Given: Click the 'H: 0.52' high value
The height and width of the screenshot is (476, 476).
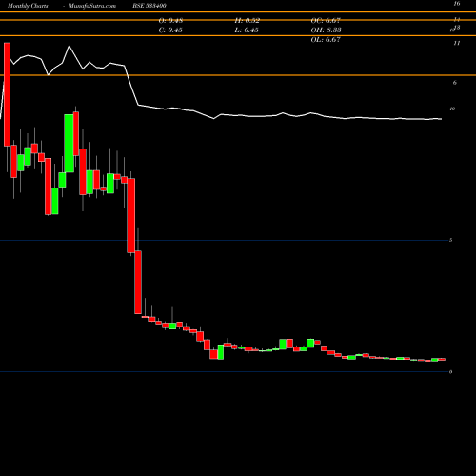Looking at the screenshot, I should click(248, 21).
